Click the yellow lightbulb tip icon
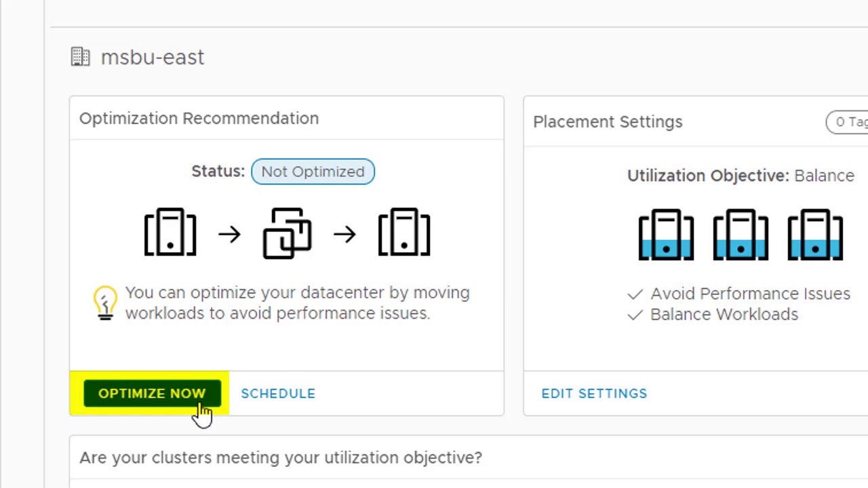868x488 pixels. (x=105, y=302)
